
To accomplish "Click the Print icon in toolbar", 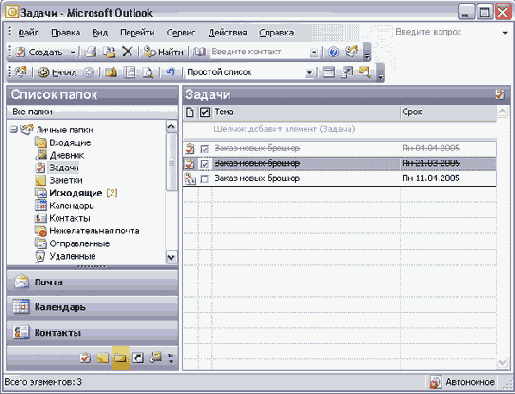I will pos(90,52).
